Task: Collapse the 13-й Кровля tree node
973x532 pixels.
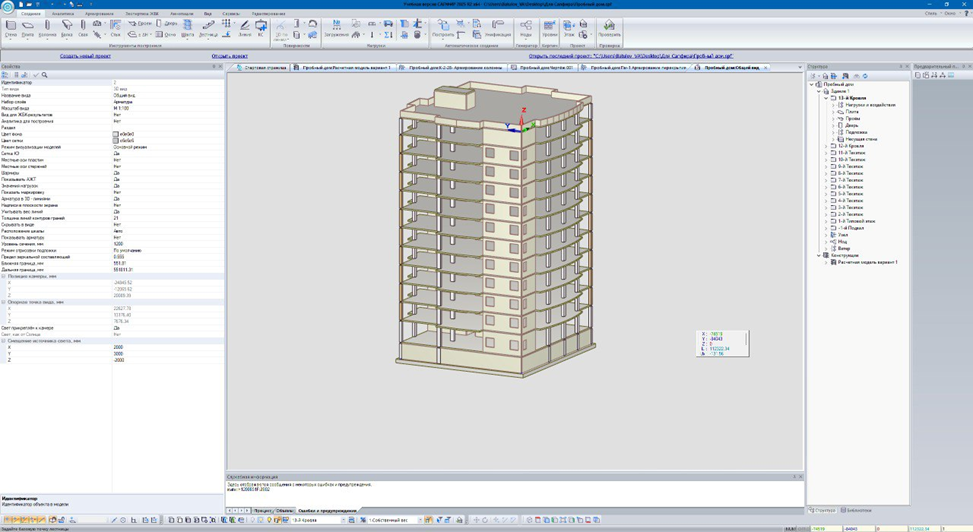Action: [826, 98]
